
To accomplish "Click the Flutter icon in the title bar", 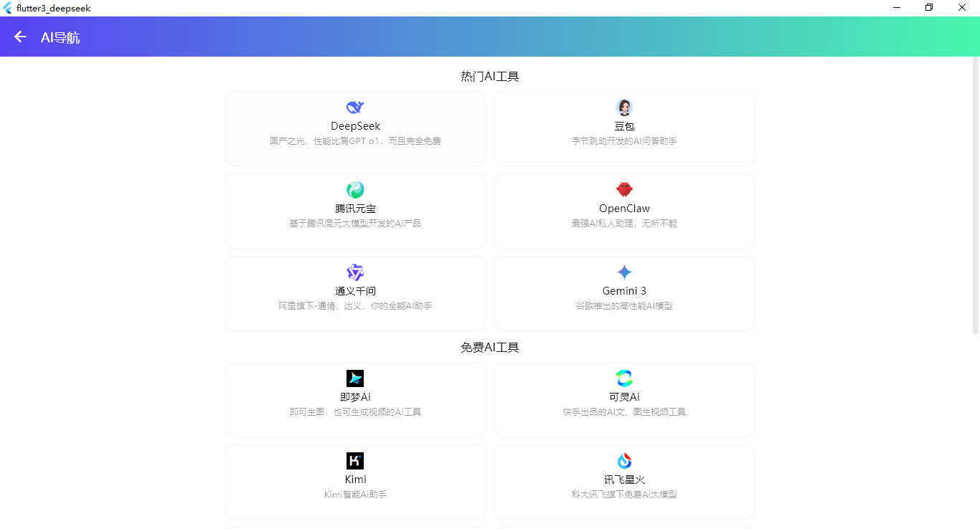I will [7, 8].
